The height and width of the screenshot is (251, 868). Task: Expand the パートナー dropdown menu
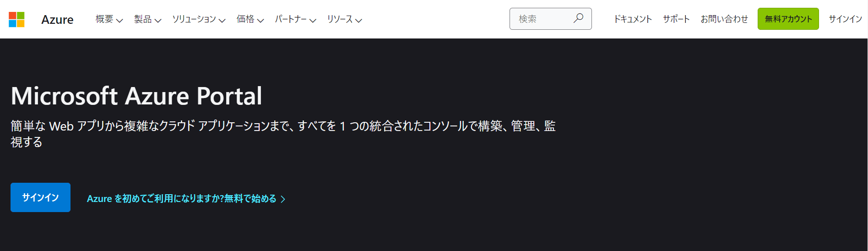[x=295, y=19]
